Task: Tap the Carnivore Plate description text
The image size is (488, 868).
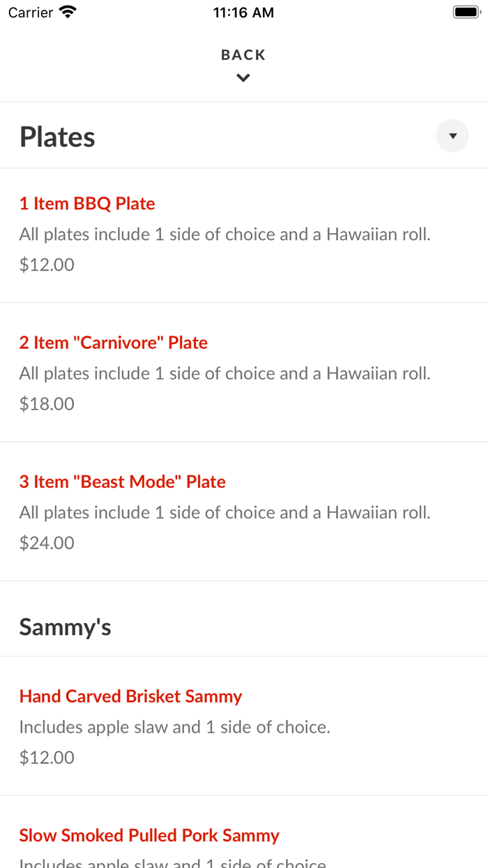Action: pos(224,373)
